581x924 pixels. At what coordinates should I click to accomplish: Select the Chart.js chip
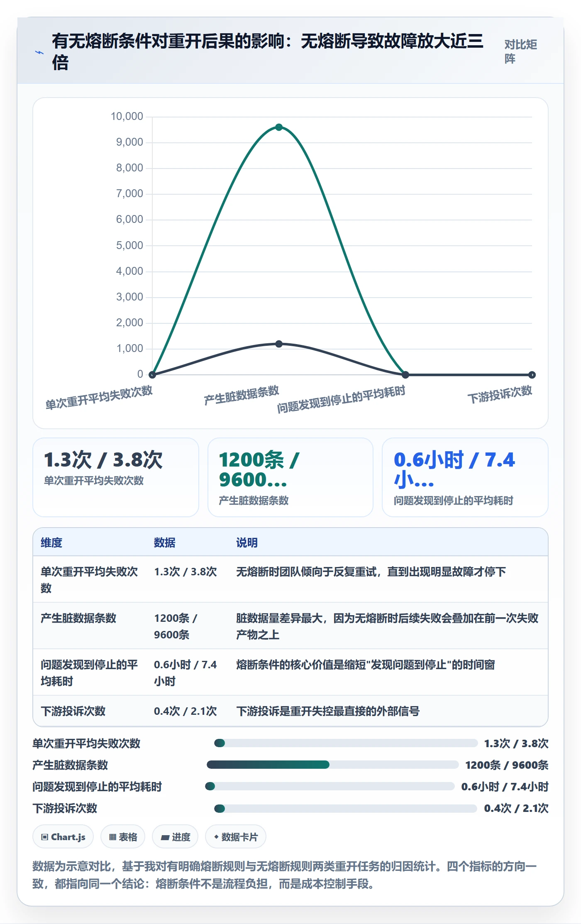pyautogui.click(x=63, y=837)
